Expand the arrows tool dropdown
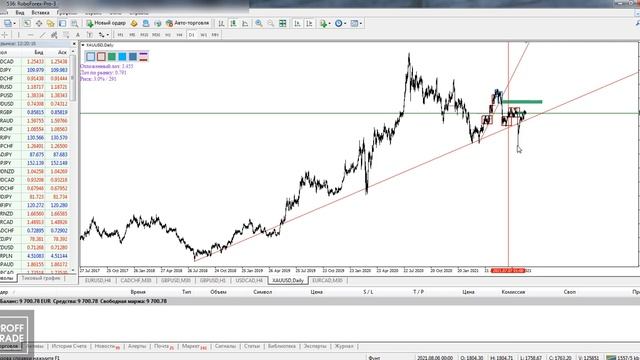 point(107,35)
